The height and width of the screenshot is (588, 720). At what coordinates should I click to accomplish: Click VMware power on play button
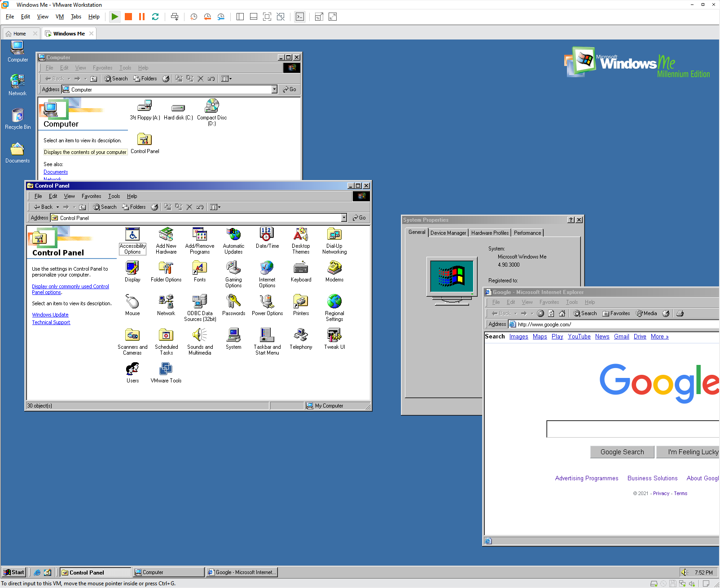115,17
